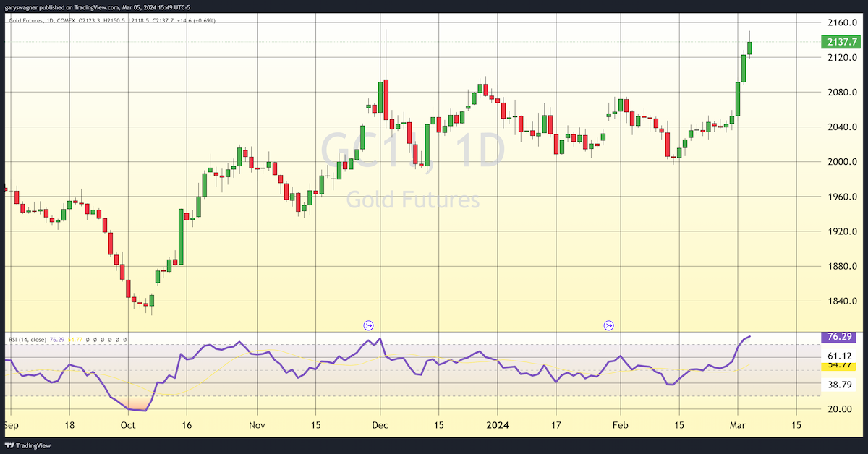
Task: Click the 2120.0 price axis label
Action: click(x=843, y=57)
